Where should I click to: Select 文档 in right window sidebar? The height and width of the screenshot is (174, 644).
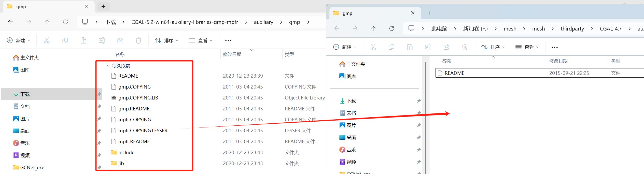click(348, 113)
